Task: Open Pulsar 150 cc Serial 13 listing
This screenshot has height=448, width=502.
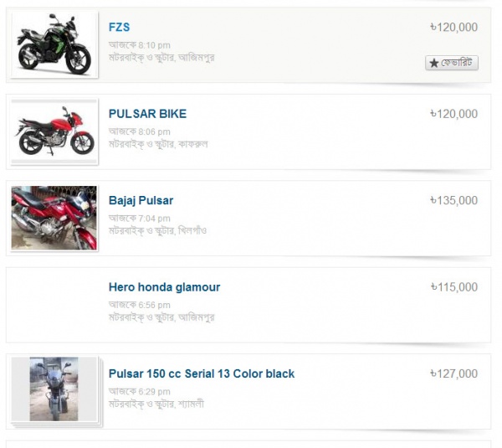Action: (202, 373)
